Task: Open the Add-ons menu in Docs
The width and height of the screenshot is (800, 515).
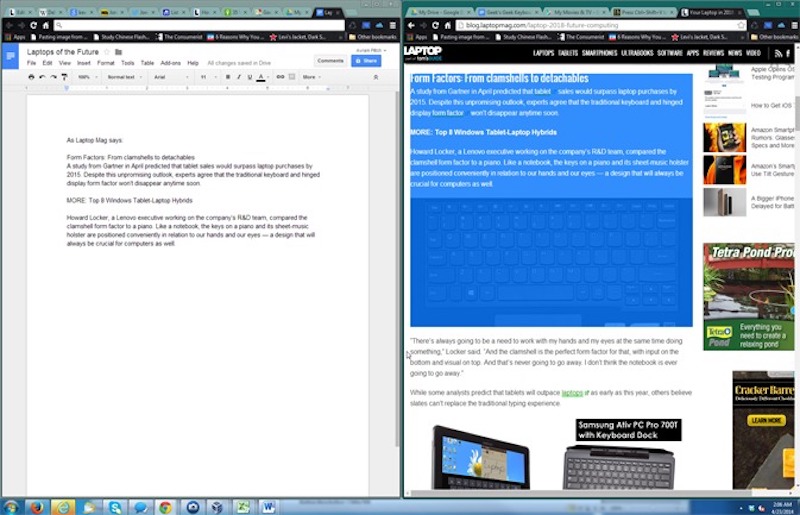Action: 171,62
